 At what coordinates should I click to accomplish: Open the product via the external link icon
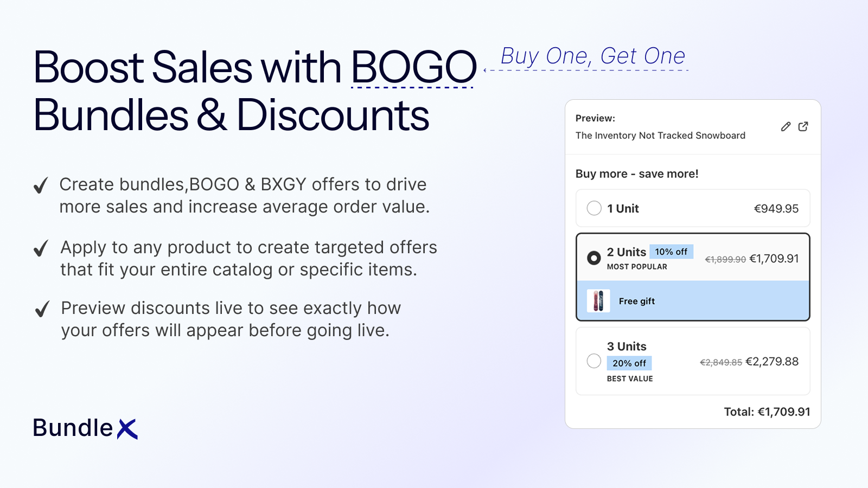803,126
